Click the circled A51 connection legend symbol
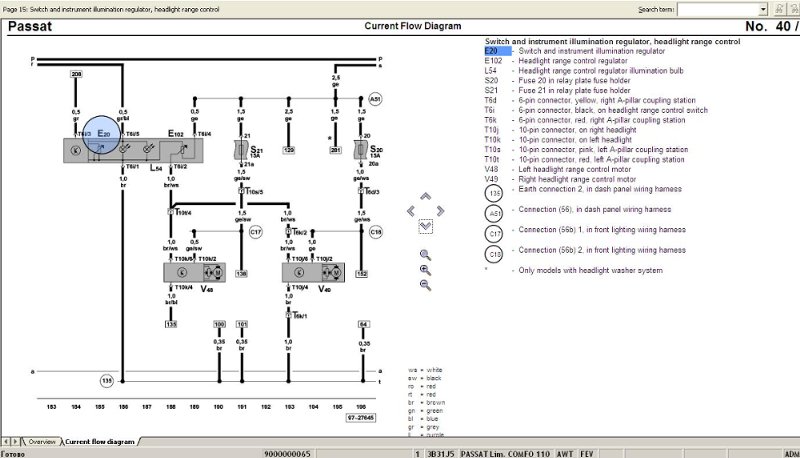Viewport: 800px width, 458px height. tap(493, 214)
